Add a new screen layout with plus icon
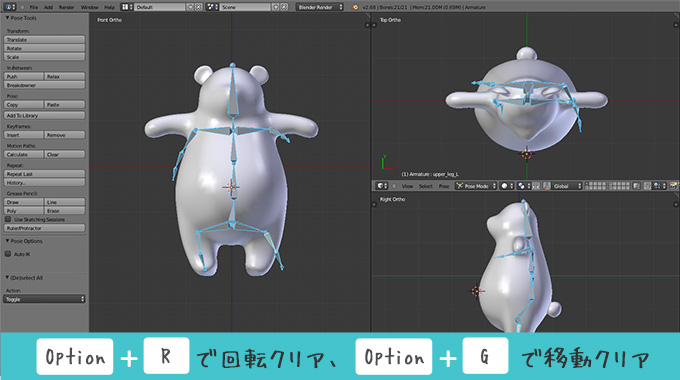 [190, 7]
